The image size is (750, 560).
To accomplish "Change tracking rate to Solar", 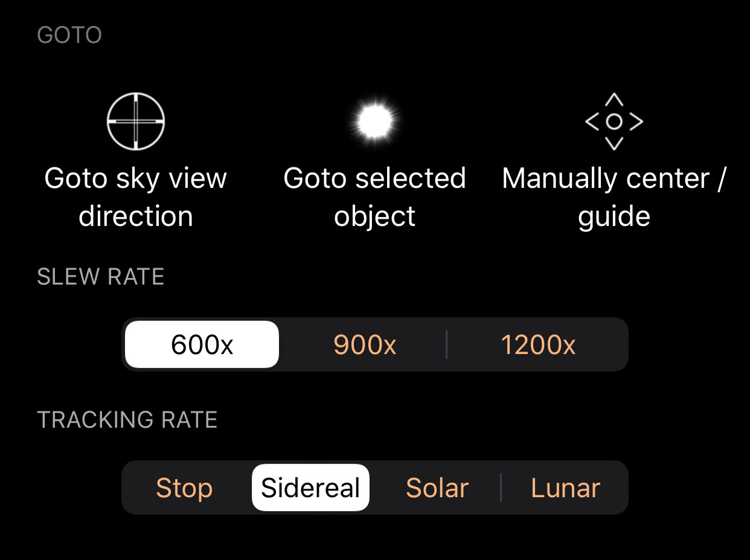I will click(x=437, y=488).
